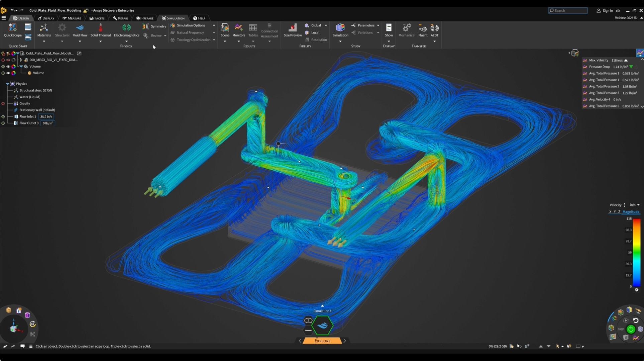Image resolution: width=644 pixels, height=361 pixels.
Task: Click the Symmetry tool
Action: pyautogui.click(x=154, y=26)
